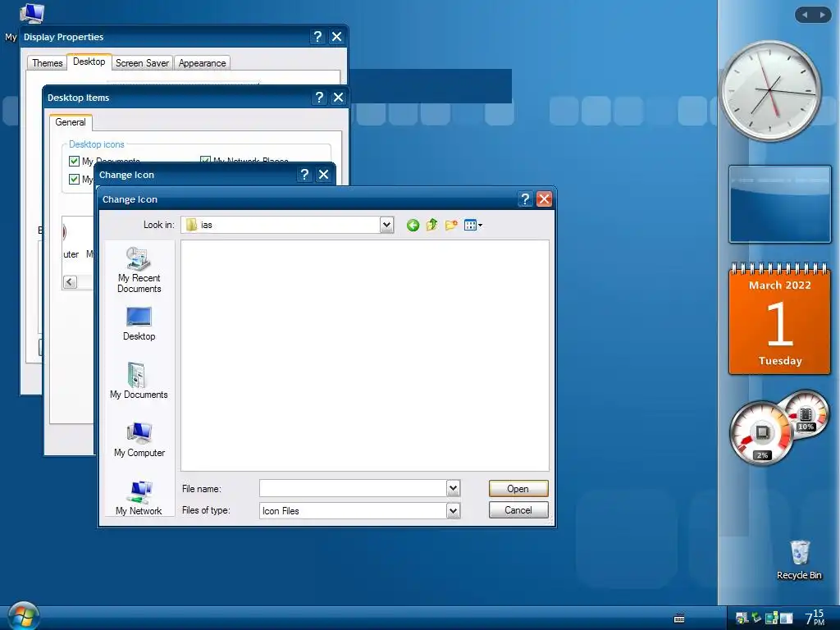Click the File name input field
840x630 pixels.
[354, 488]
